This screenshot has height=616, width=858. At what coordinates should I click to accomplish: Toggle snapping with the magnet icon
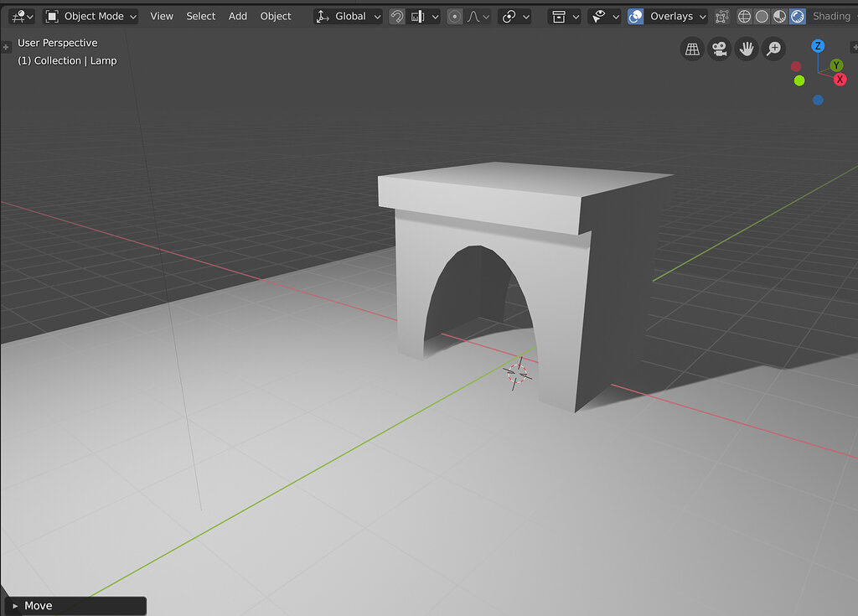click(397, 16)
